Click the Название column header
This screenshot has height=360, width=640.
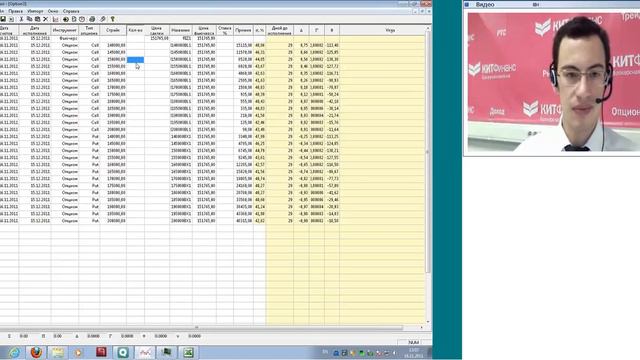[x=181, y=30]
